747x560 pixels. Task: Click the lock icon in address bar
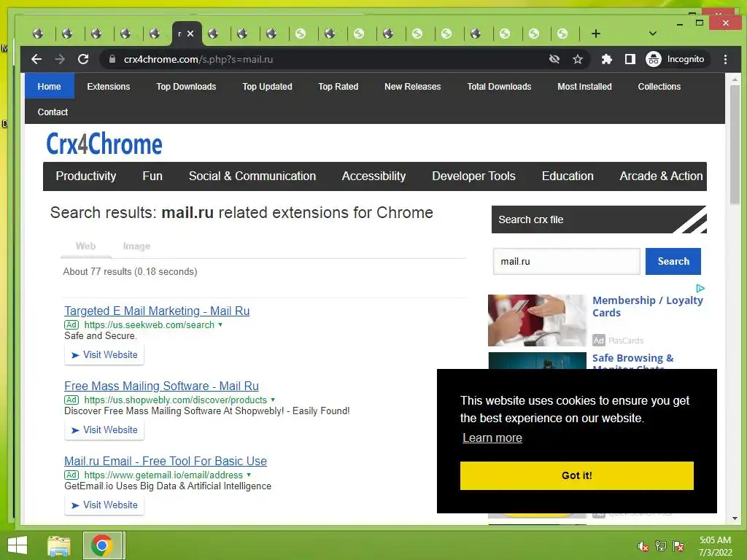click(112, 59)
